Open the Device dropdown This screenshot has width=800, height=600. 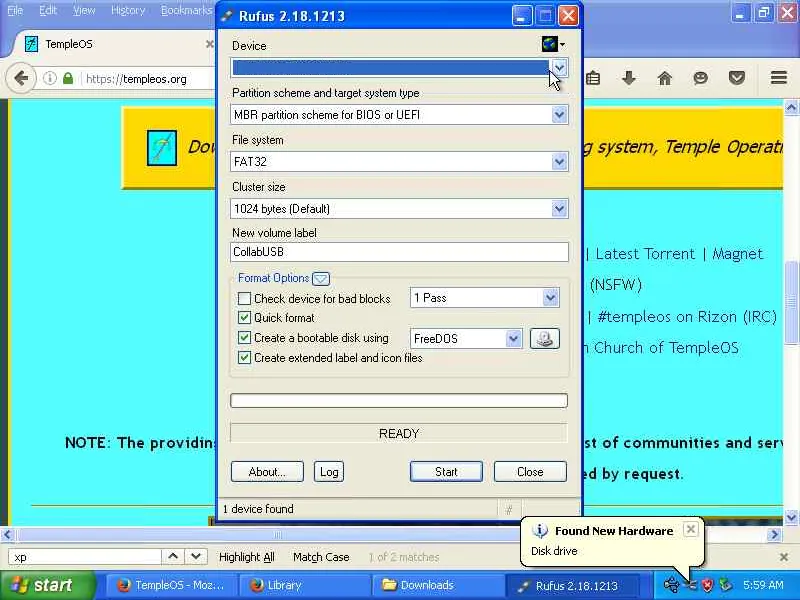point(559,67)
